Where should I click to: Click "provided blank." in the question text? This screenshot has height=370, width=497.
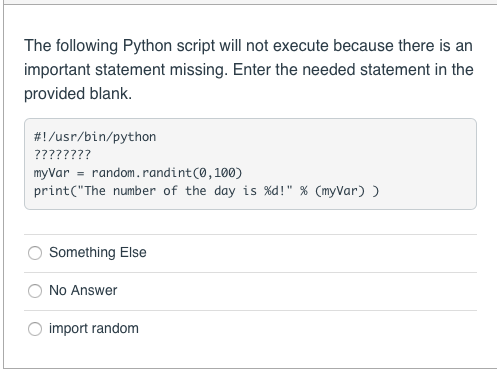tap(78, 94)
